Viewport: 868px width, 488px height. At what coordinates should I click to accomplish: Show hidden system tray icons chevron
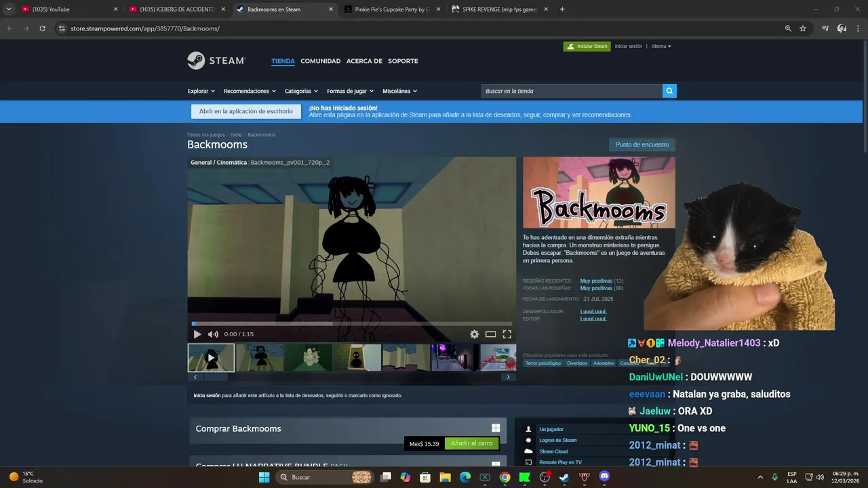[759, 477]
